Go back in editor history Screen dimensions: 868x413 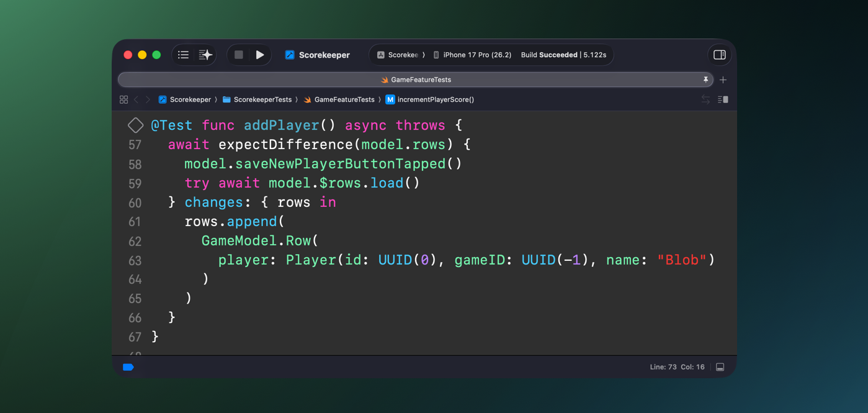coord(136,99)
